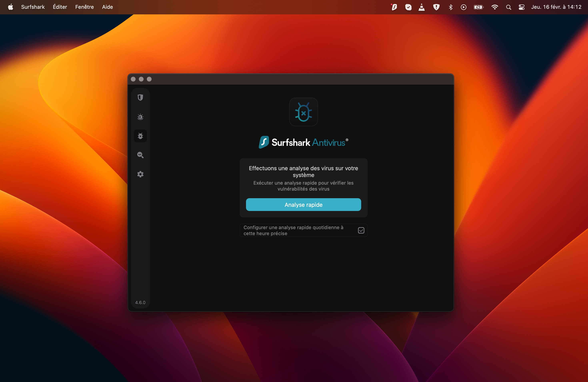
Task: Open Spotlight via the magnifier icon
Action: click(508, 7)
